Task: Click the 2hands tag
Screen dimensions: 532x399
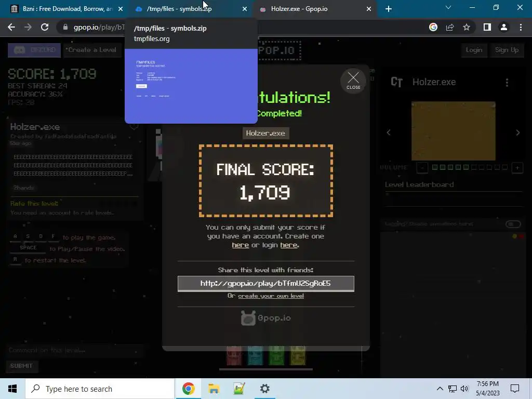Action: click(x=23, y=188)
